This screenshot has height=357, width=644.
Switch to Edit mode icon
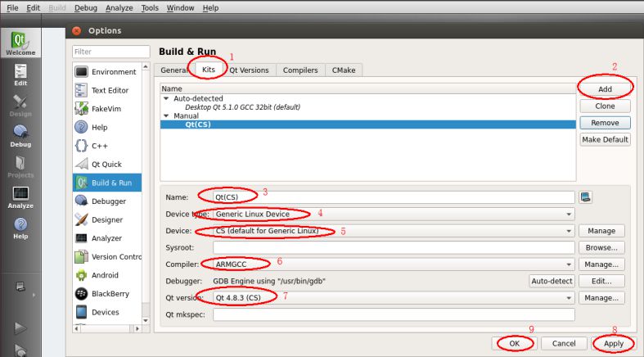click(20, 75)
